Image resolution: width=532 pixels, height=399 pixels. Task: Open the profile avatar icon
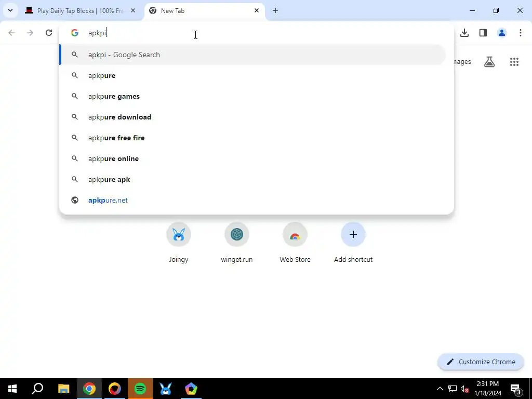(x=502, y=33)
